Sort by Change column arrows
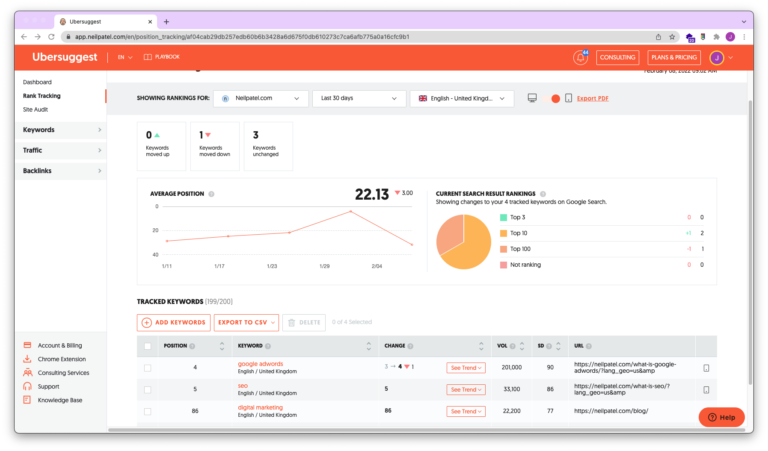This screenshot has width=768, height=451. [481, 346]
